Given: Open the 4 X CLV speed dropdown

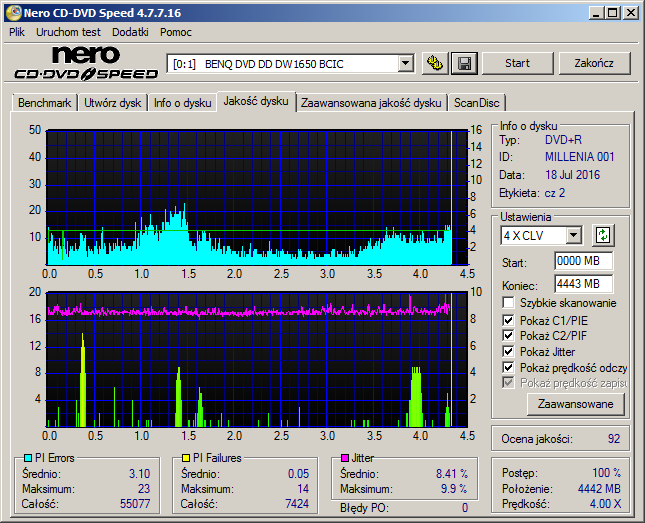Looking at the screenshot, I should pos(573,235).
